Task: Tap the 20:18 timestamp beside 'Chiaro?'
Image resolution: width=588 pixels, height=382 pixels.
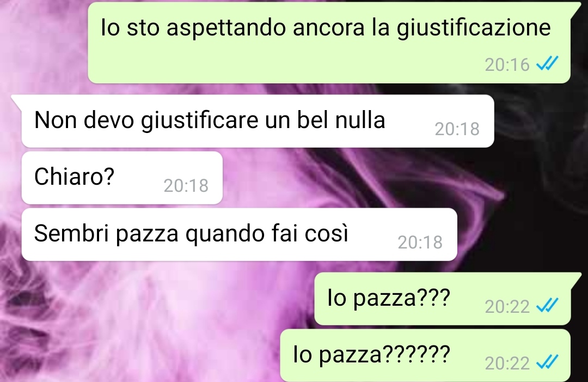Action: click(186, 186)
